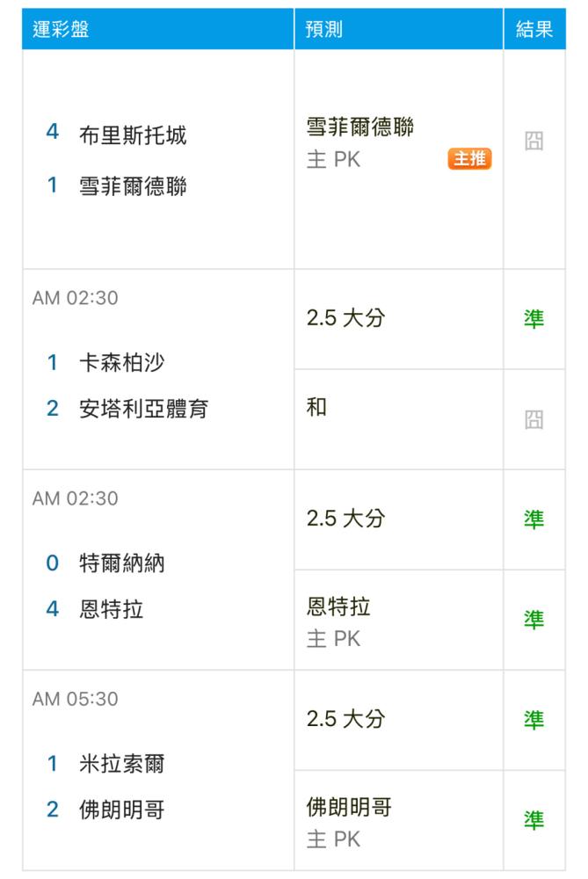Open team 安塔利亞體育
The height and width of the screenshot is (879, 588).
[143, 408]
